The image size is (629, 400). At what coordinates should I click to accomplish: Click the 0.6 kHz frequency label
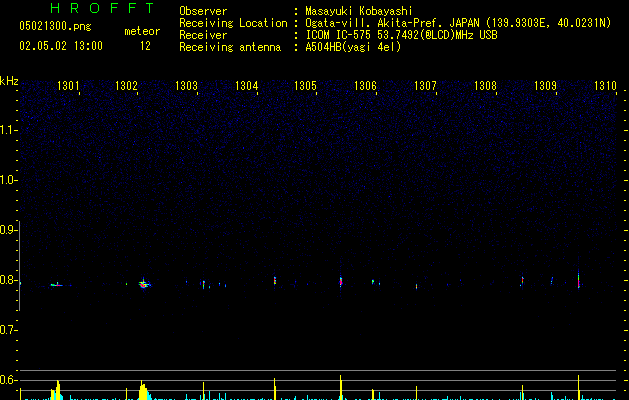tap(8, 380)
